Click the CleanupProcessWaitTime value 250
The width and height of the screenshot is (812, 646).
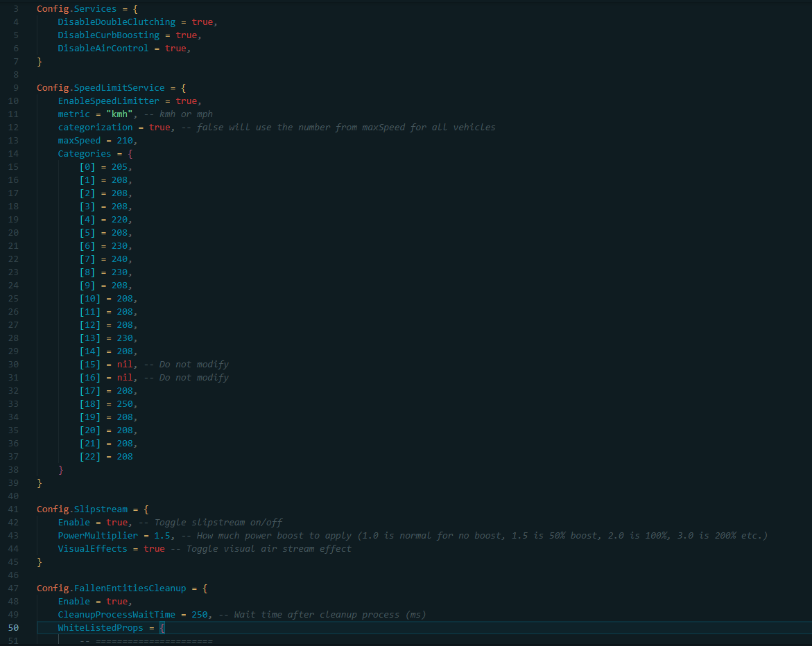[x=198, y=615]
